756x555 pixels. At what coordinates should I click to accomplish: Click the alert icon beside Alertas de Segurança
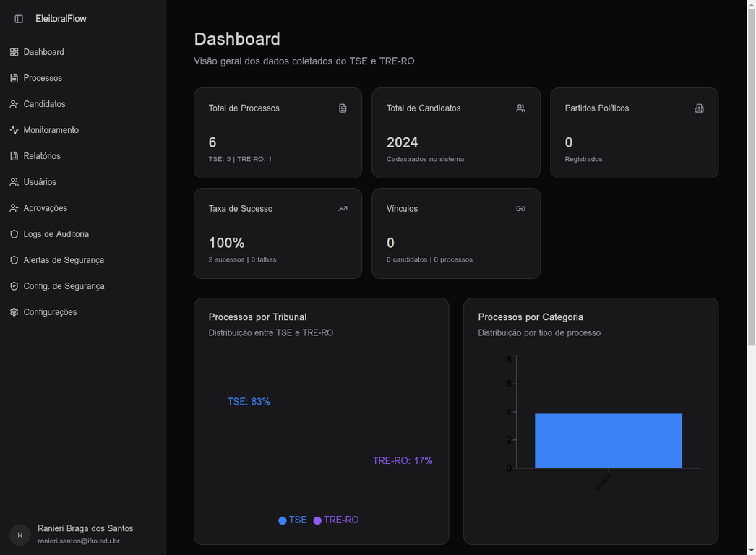(13, 259)
